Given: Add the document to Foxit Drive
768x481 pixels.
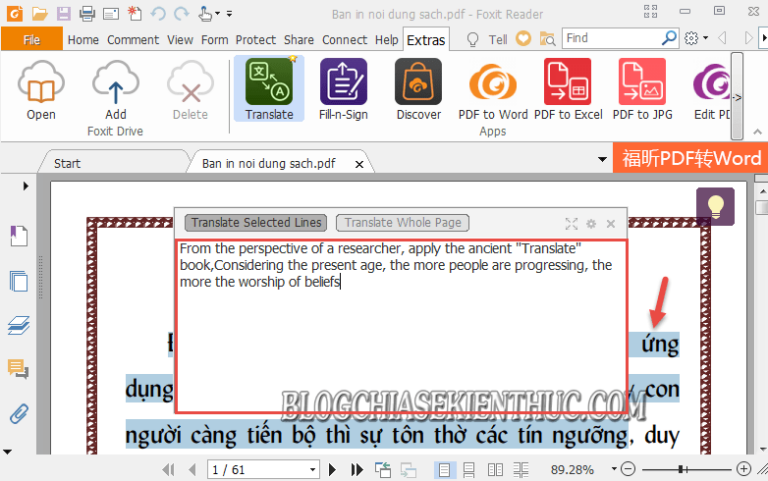Looking at the screenshot, I should (116, 90).
